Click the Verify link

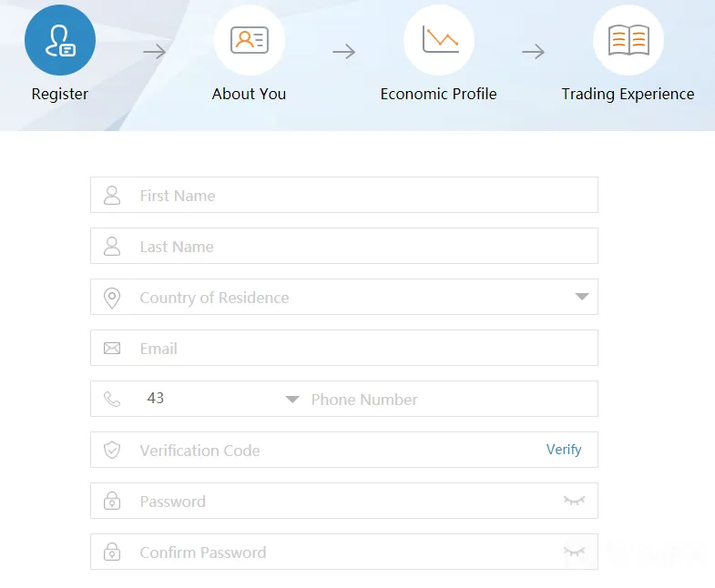coord(564,450)
